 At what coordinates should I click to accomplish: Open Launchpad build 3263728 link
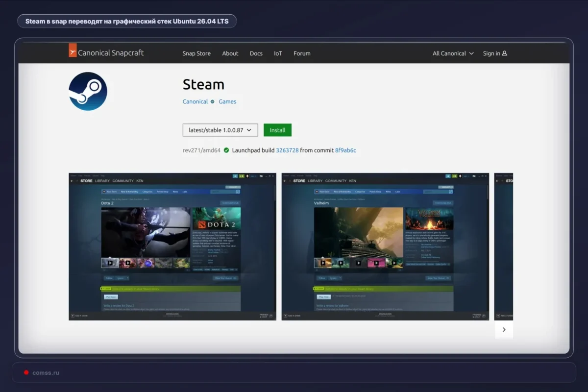287,150
